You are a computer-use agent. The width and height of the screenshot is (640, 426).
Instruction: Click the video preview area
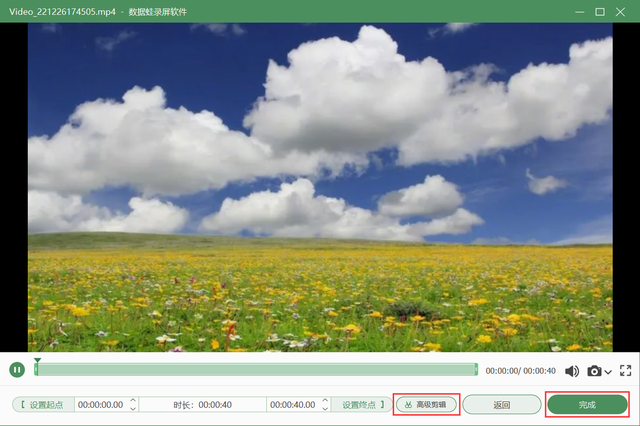tap(320, 187)
